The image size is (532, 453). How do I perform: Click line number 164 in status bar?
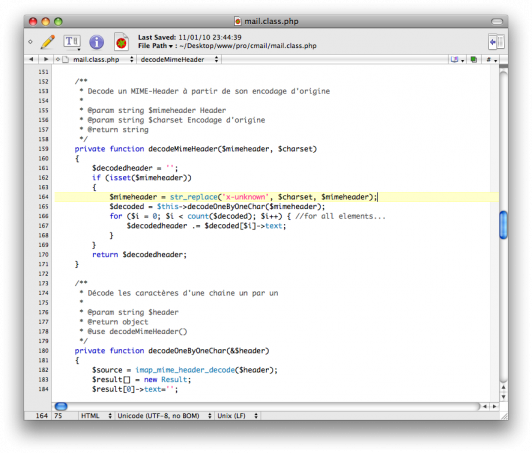point(42,416)
